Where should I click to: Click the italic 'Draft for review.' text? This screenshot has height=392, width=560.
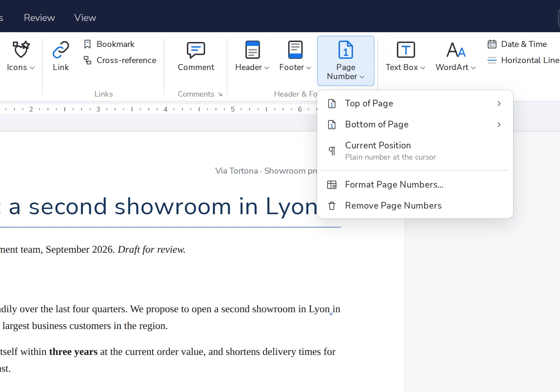pos(152,250)
